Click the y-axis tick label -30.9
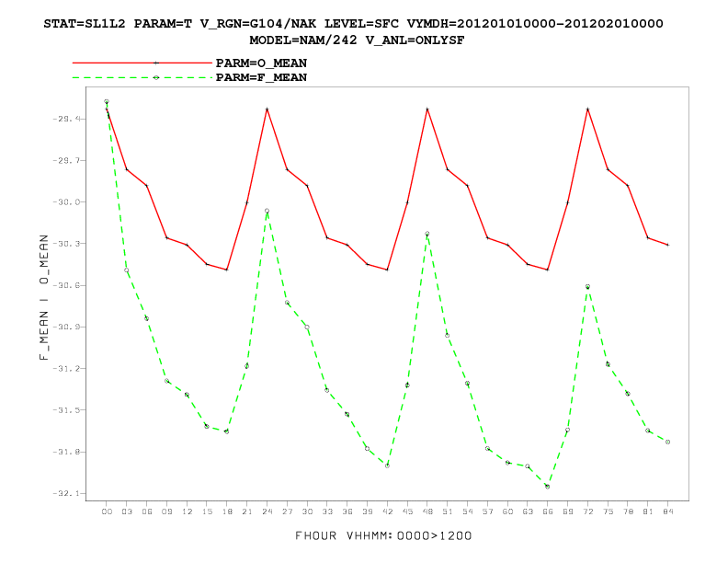The image size is (728, 563). click(65, 327)
